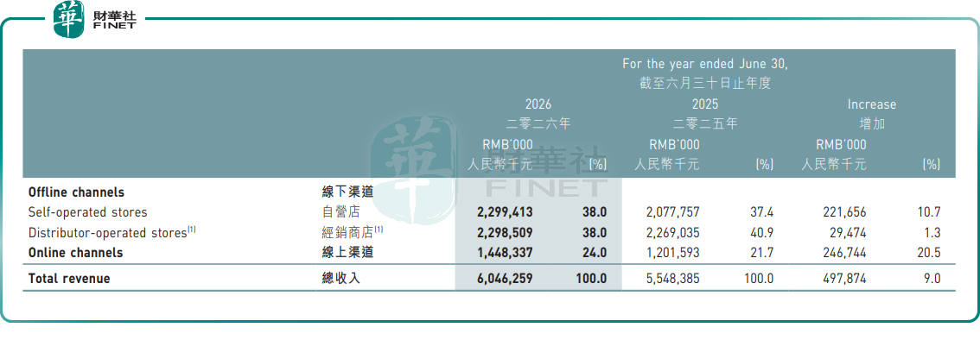Select the increase value 246,744
The height and width of the screenshot is (340, 980).
pyautogui.click(x=844, y=253)
